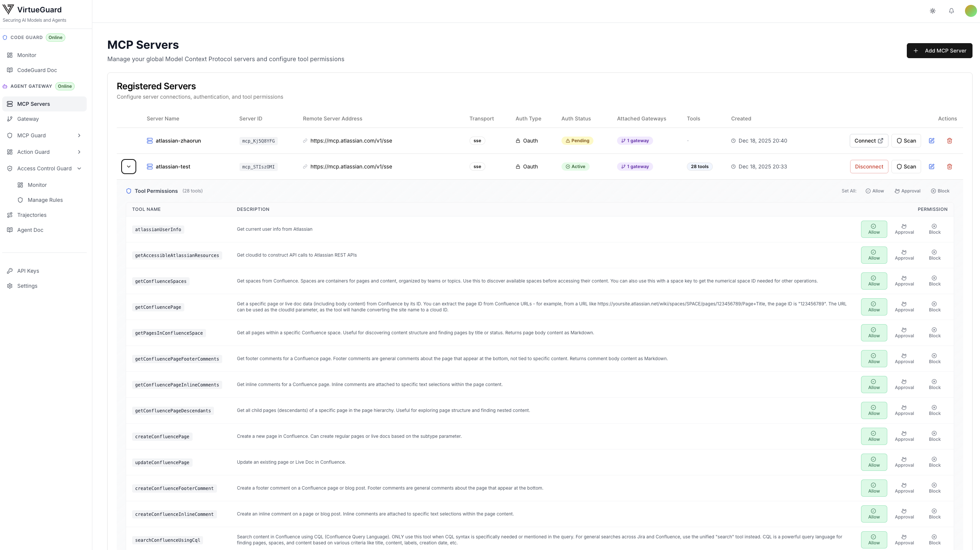Open Gateway in the sidebar
Image resolution: width=980 pixels, height=550 pixels.
pos(28,119)
